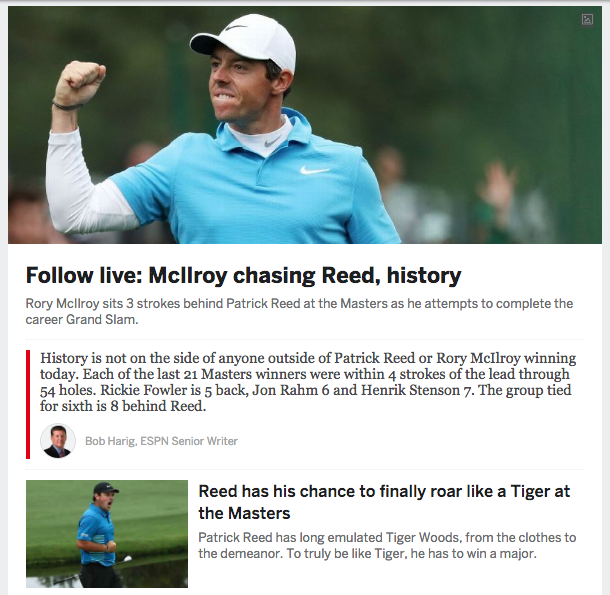Image resolution: width=610 pixels, height=595 pixels.
Task: Open "Follow live: McIlroy chasing Reed, history" headline
Action: click(x=244, y=276)
